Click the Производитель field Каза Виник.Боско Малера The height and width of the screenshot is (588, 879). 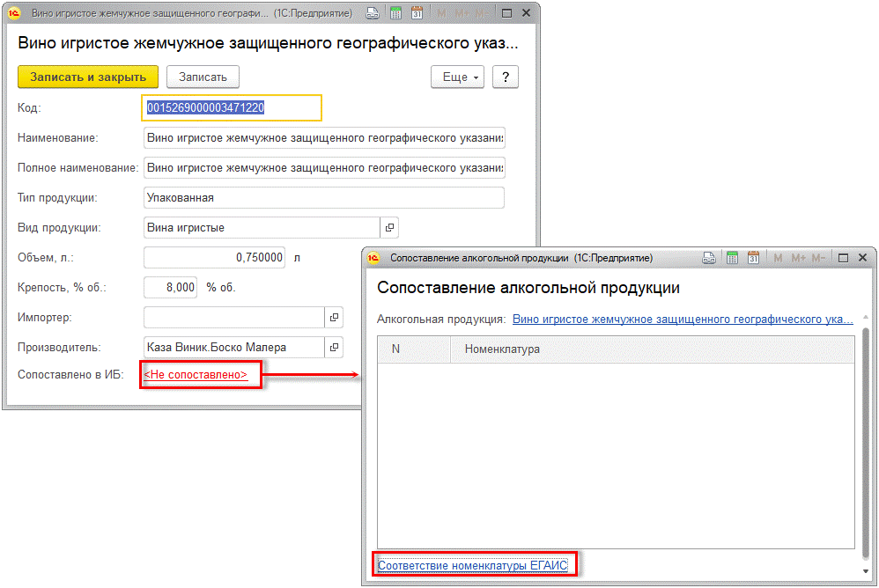(234, 347)
